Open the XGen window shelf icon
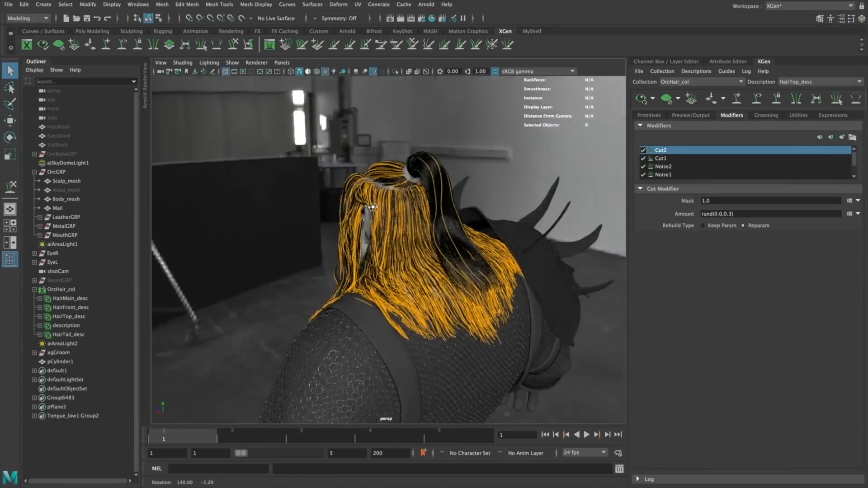Viewport: 868px width, 488px height. point(27,44)
